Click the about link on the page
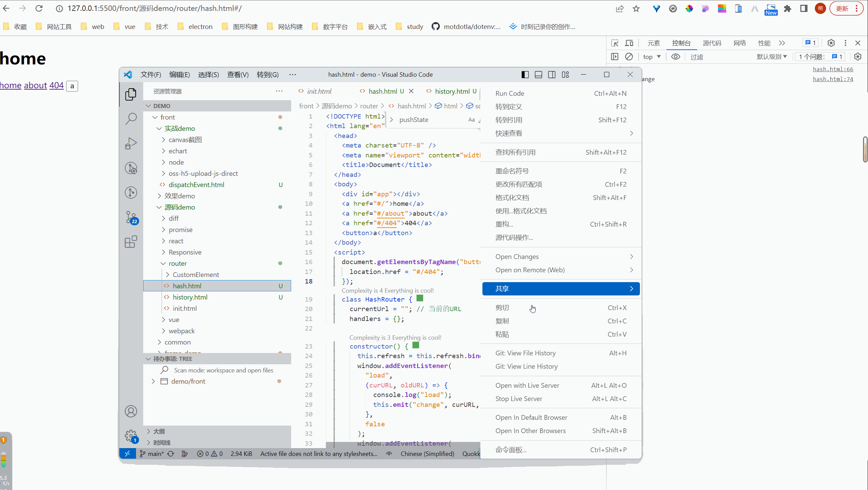 pyautogui.click(x=35, y=85)
